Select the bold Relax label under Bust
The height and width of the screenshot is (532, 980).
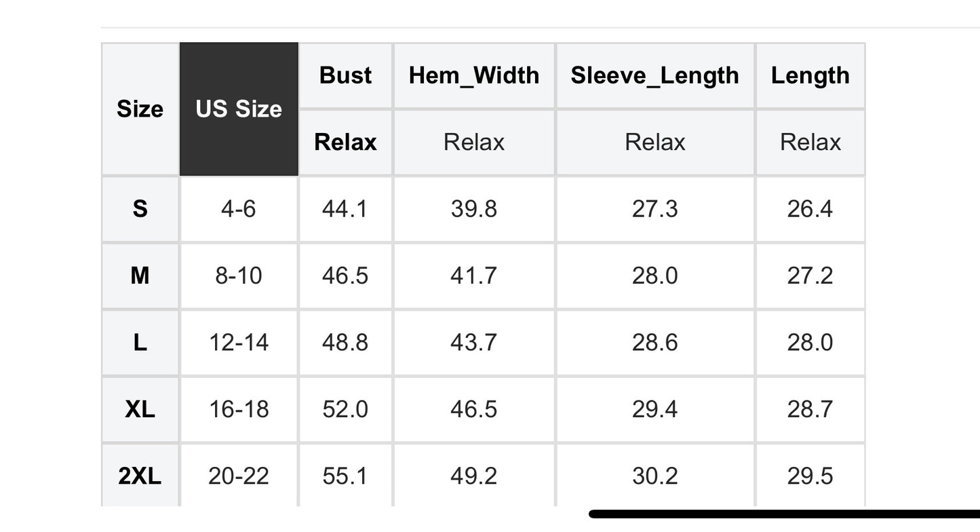pos(345,142)
